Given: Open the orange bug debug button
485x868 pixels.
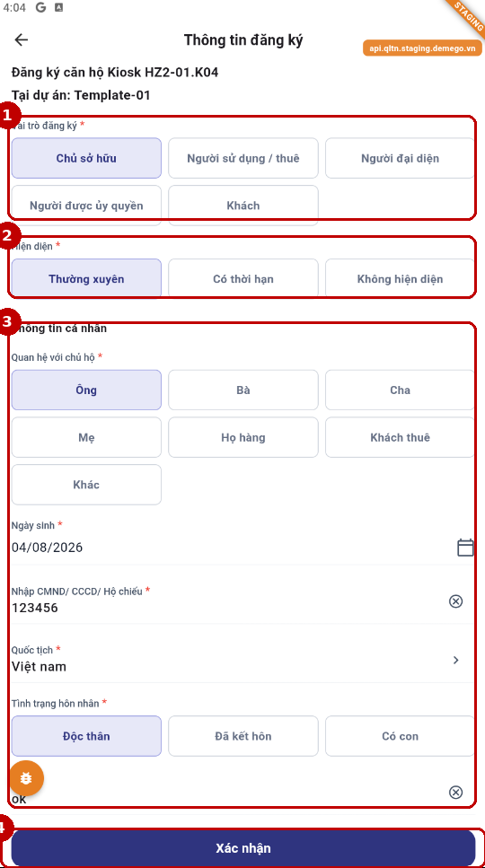Looking at the screenshot, I should tap(26, 778).
